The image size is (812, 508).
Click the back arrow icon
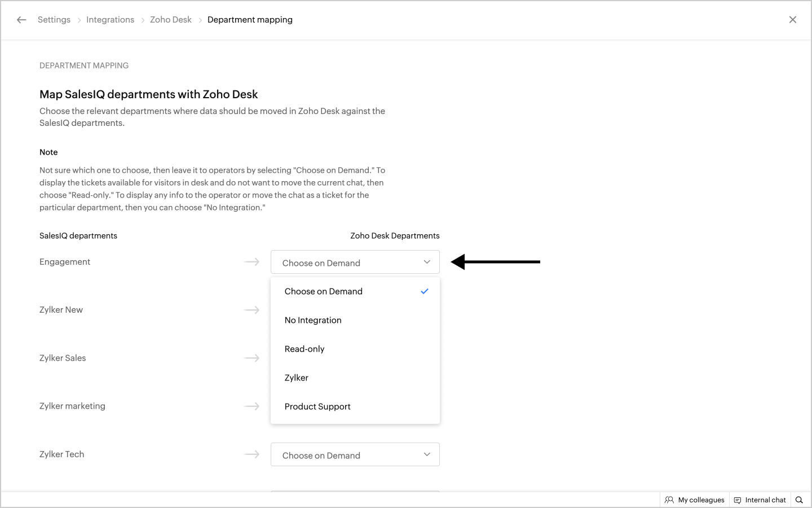(x=21, y=20)
